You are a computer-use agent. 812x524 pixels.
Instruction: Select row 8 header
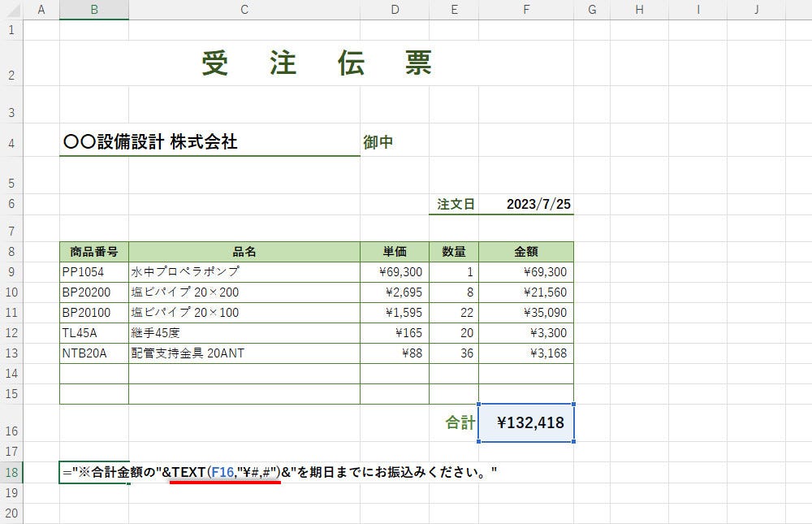pyautogui.click(x=11, y=252)
